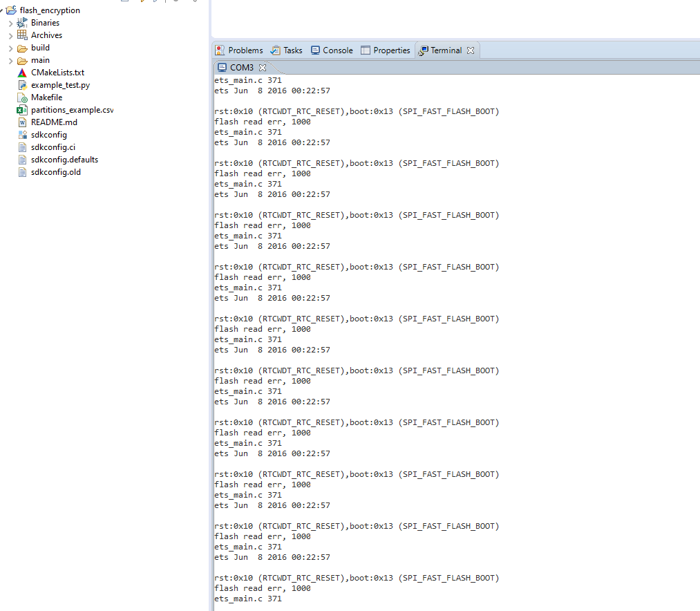The height and width of the screenshot is (611, 700).
Task: Click the file icon beside sdkconfig
Action: (x=23, y=134)
